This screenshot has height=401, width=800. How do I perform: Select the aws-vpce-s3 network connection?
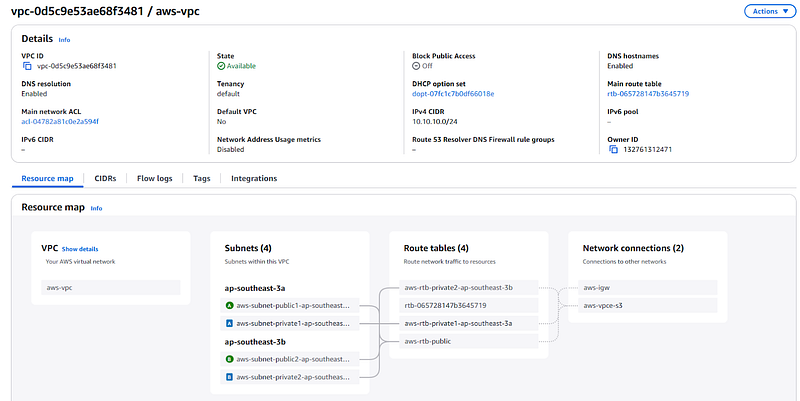[x=648, y=306]
